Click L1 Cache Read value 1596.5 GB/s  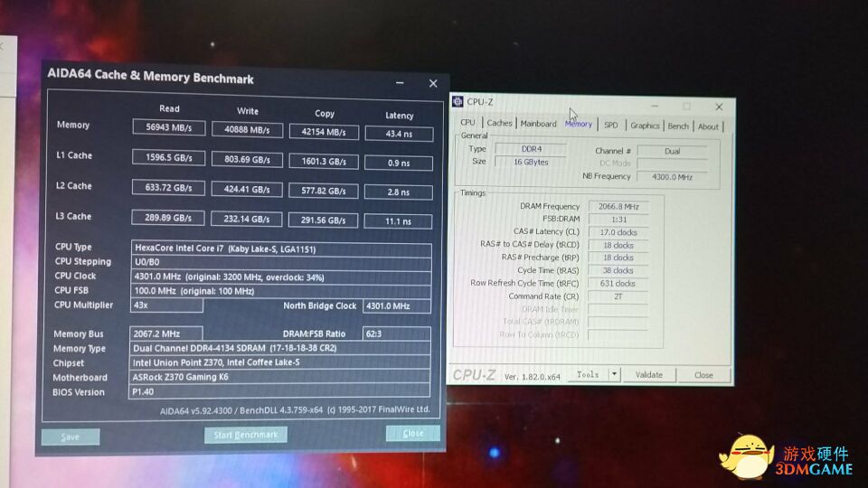(x=169, y=157)
